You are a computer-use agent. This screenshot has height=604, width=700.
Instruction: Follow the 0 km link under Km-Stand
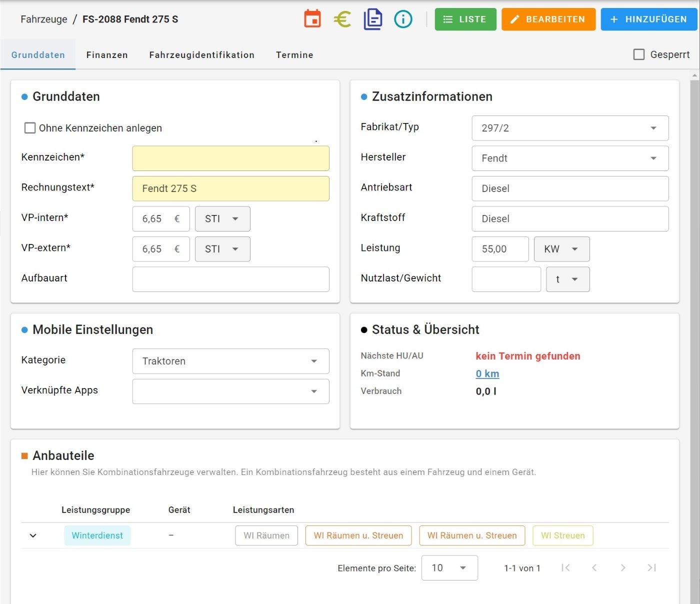click(487, 373)
